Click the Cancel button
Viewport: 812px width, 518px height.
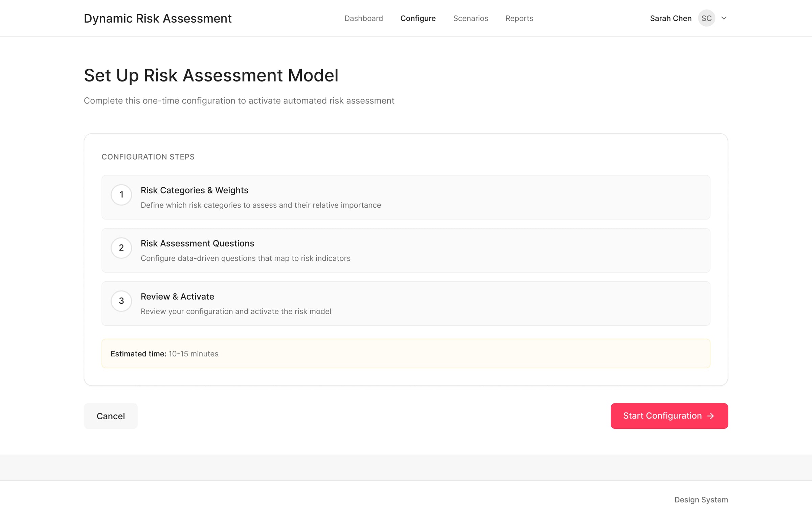[111, 416]
